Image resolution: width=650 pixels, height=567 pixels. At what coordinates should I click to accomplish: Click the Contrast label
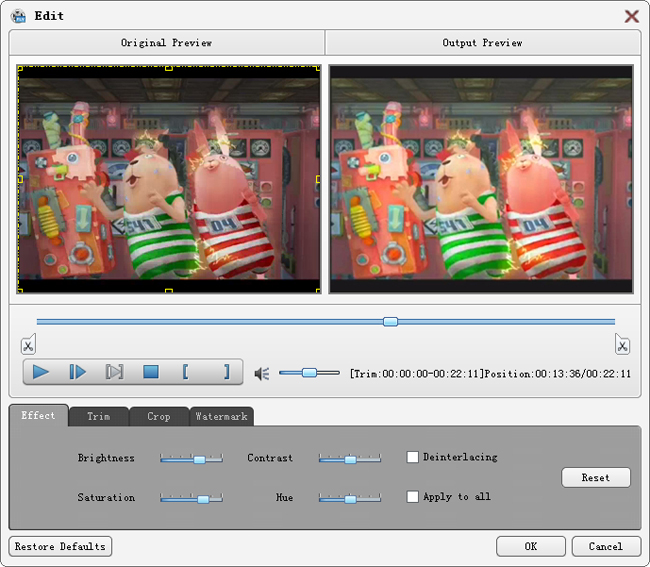click(x=270, y=458)
